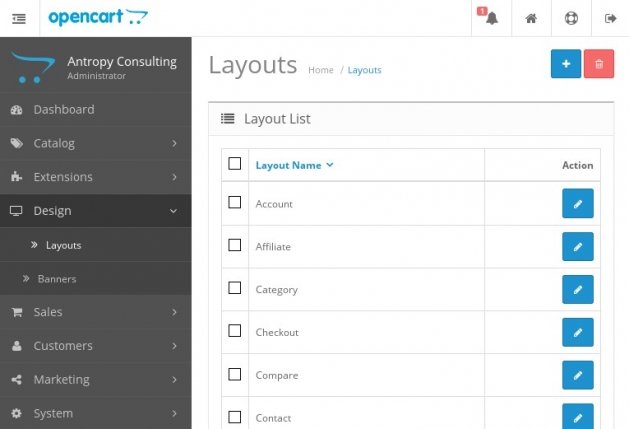Click the Action column header

(577, 165)
